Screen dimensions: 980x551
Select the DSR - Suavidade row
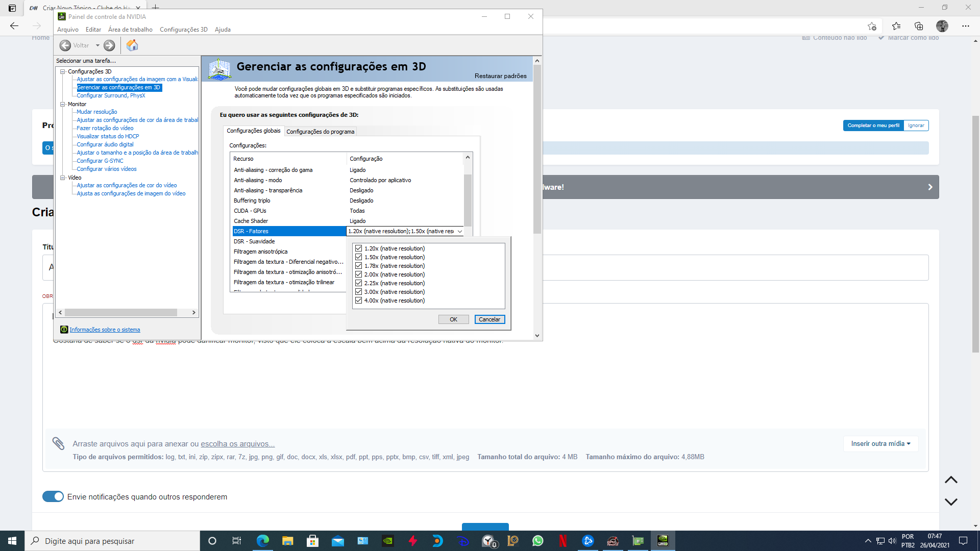click(289, 241)
